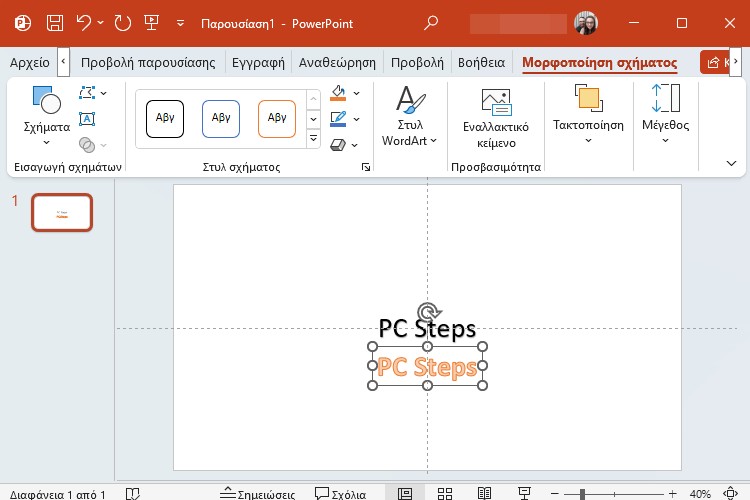
Task: Select Μορφοποίηση σχήματος tab
Action: 599,63
